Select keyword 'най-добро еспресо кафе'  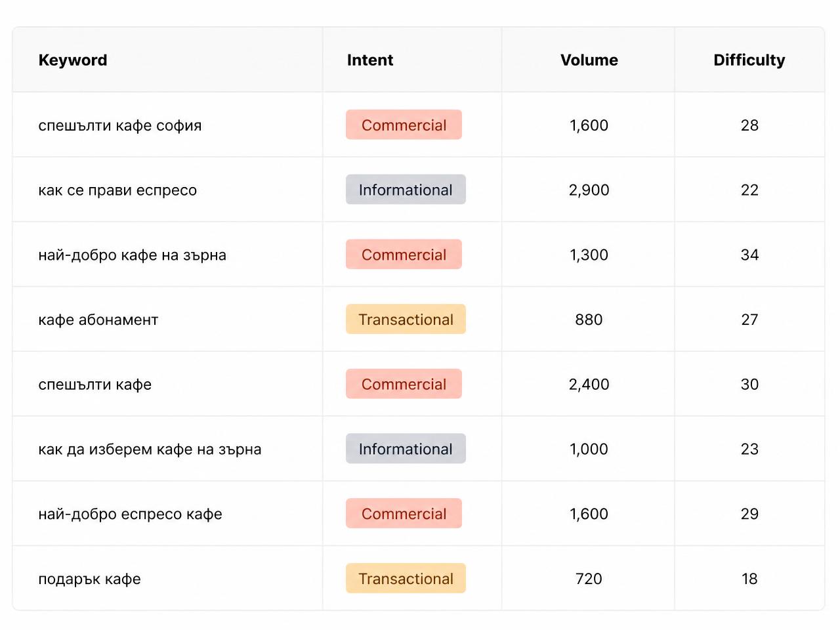[130, 514]
